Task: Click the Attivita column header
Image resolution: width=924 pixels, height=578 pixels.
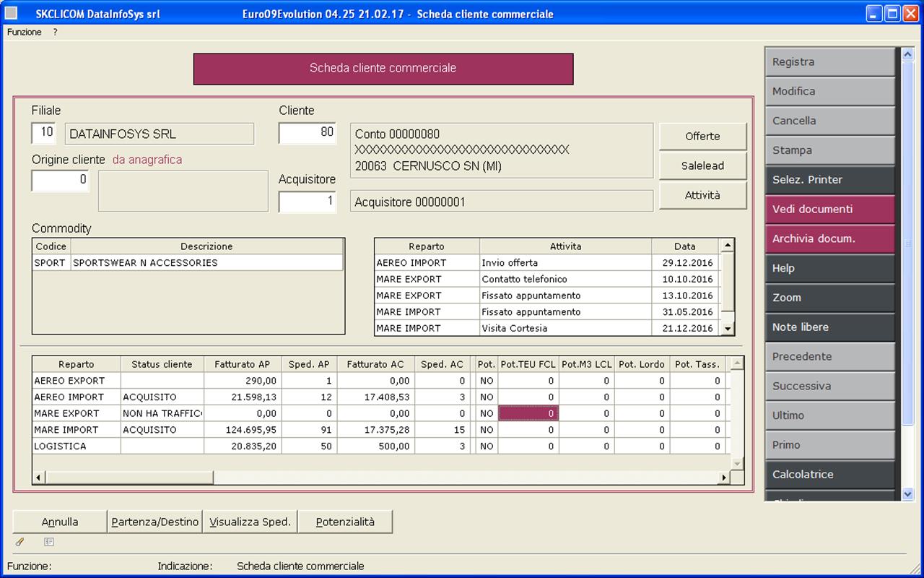Action: pos(566,246)
